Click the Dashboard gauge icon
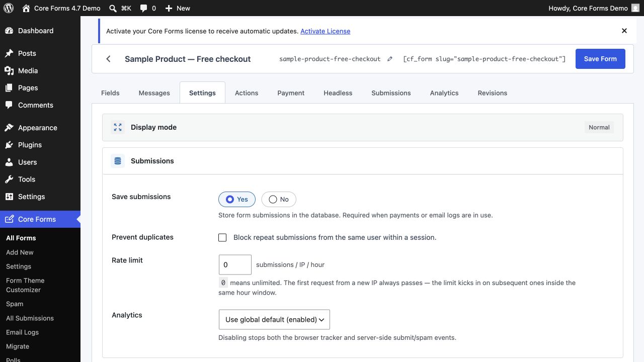644x362 pixels. click(9, 31)
